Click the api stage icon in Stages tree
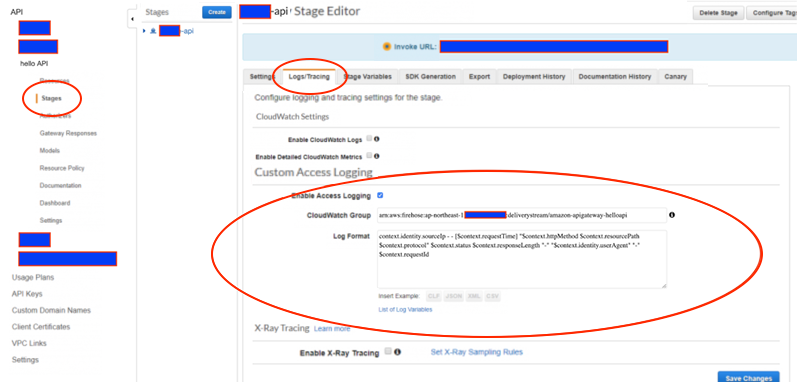This screenshot has height=382, width=797. pos(152,31)
